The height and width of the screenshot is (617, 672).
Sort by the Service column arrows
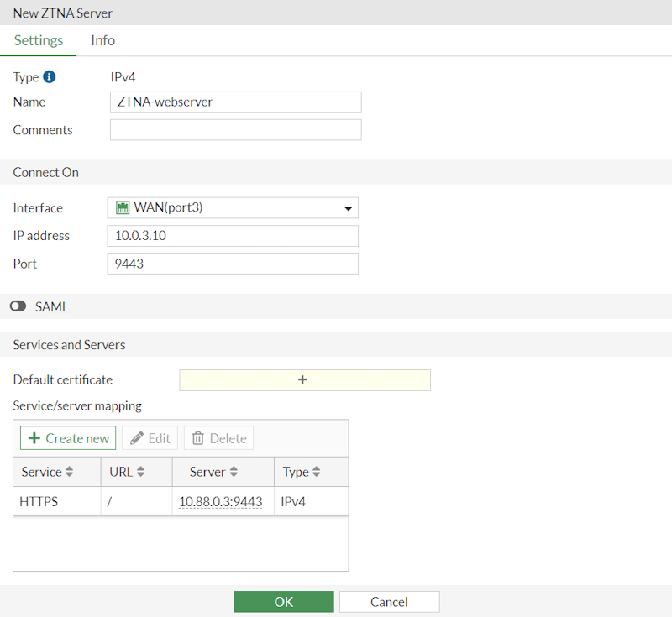tap(70, 473)
